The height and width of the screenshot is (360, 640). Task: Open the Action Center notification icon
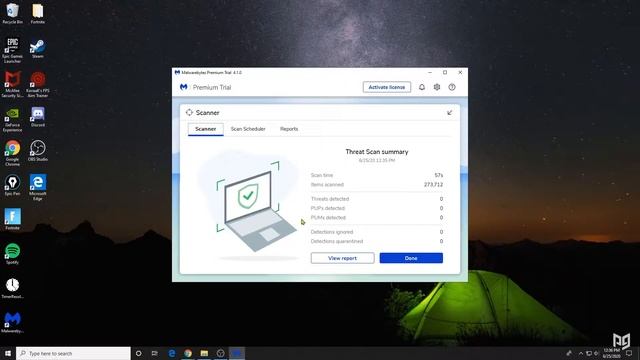click(629, 353)
